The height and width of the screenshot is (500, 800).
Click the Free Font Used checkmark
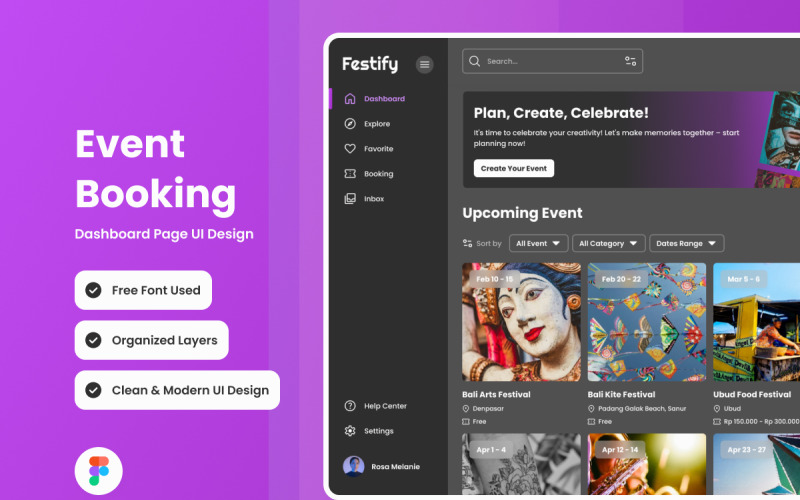click(x=93, y=290)
